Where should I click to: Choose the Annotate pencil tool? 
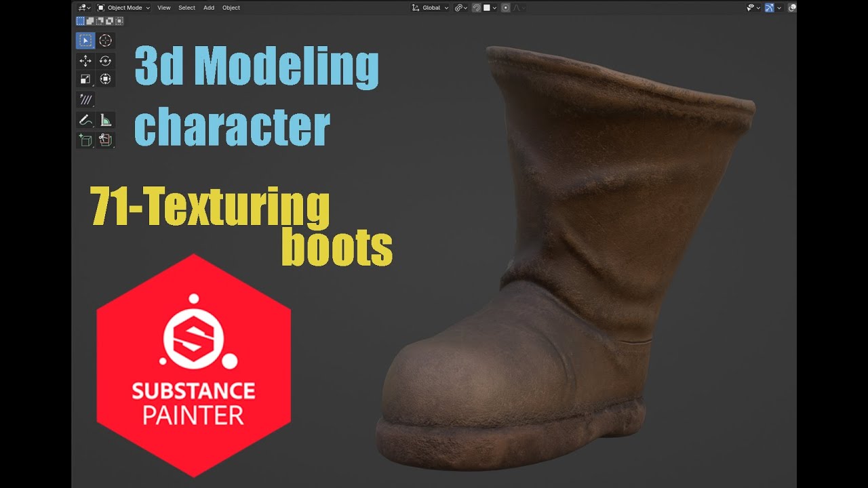click(85, 121)
